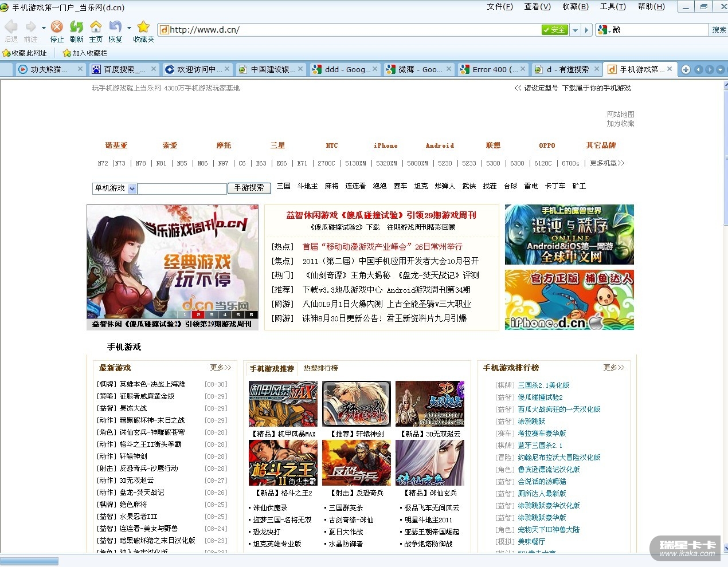
Task: Switch to the 手机游戏推荐 tab
Action: tap(272, 368)
